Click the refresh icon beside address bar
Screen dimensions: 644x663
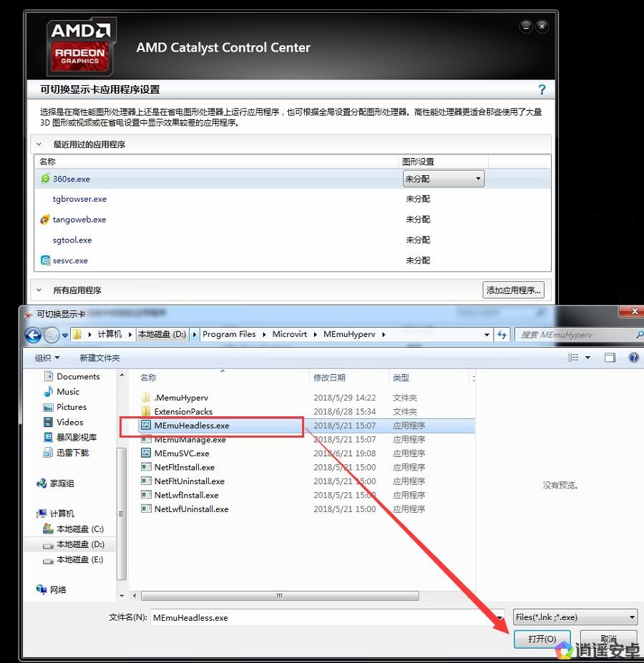502,334
